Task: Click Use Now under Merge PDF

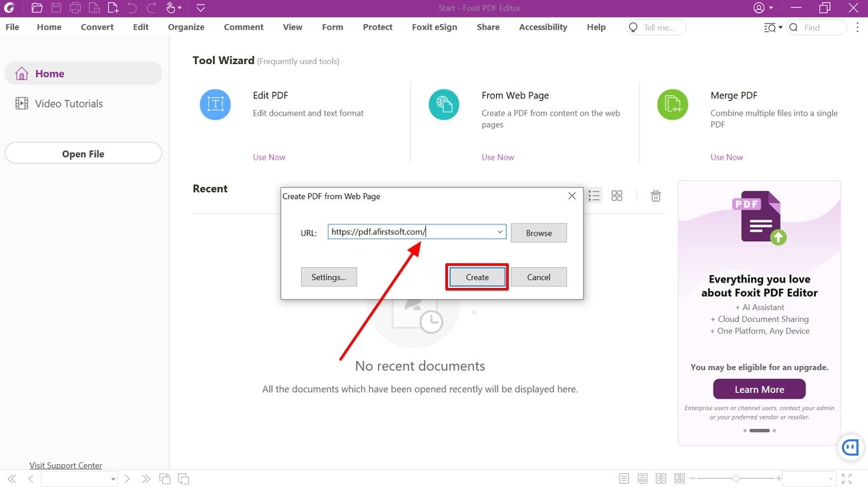Action: (x=726, y=157)
